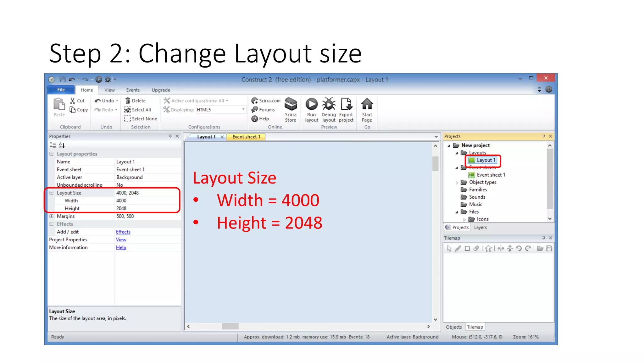
Task: Sort properties alphabetically with the A-Z icon
Action: click(x=62, y=145)
